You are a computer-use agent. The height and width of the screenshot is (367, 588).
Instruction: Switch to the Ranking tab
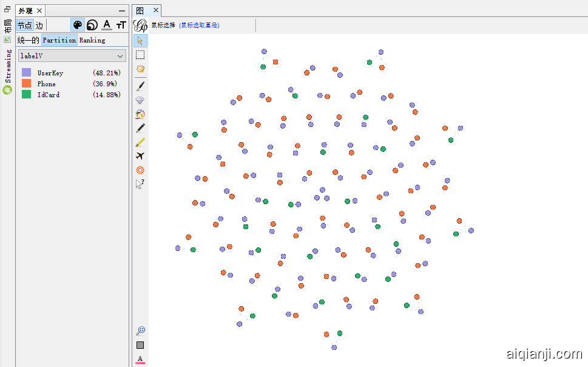(x=92, y=40)
